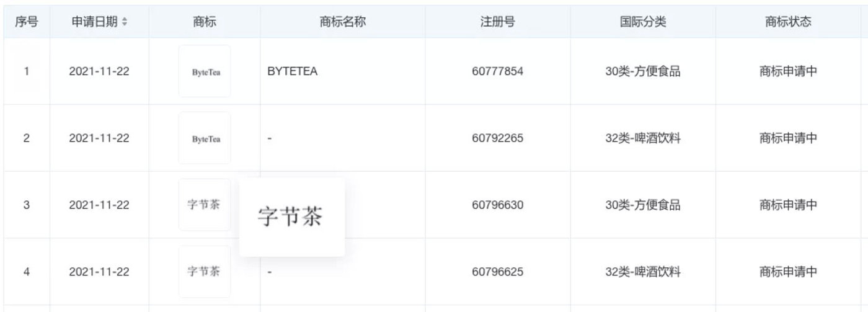Click the 注册号 column header

tap(497, 22)
